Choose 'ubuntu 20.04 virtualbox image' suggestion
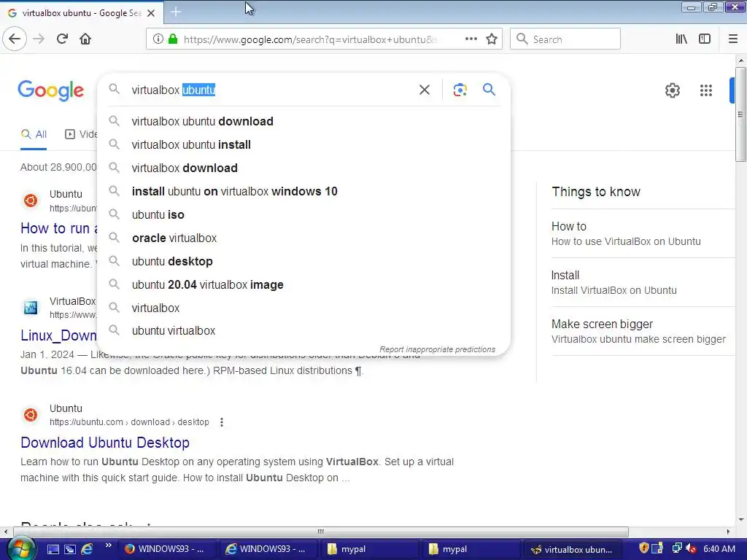 [x=303, y=285]
